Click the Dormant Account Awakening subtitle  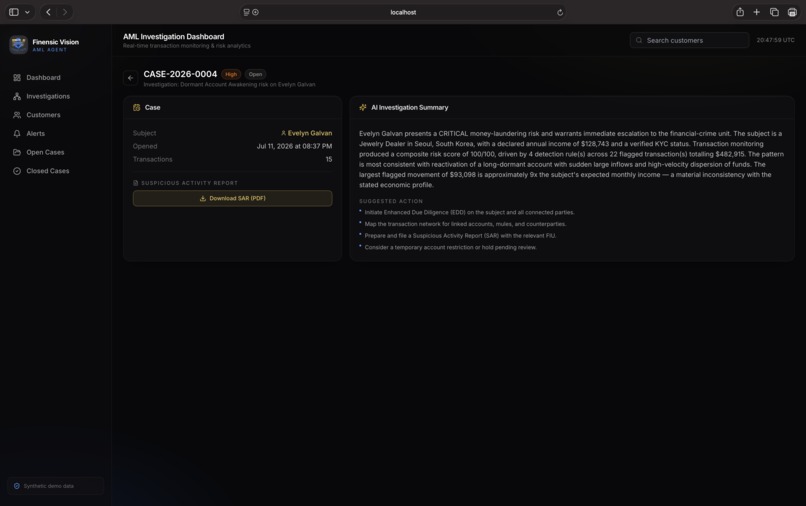229,84
